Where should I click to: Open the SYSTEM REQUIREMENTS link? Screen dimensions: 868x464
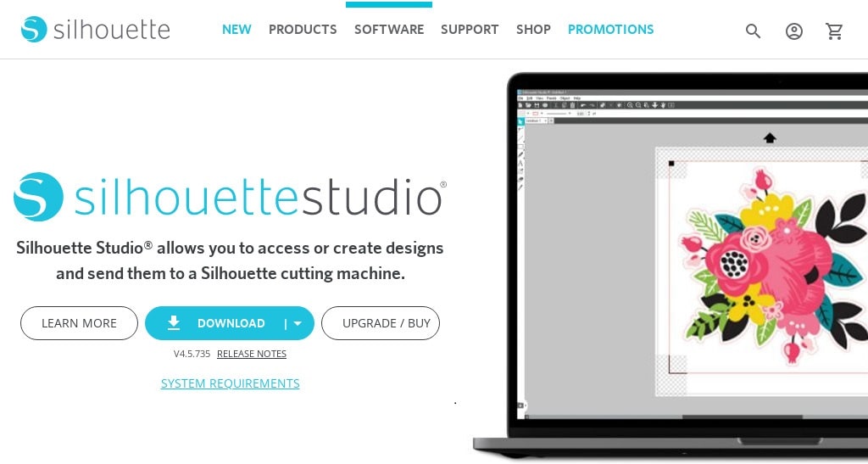coord(231,383)
